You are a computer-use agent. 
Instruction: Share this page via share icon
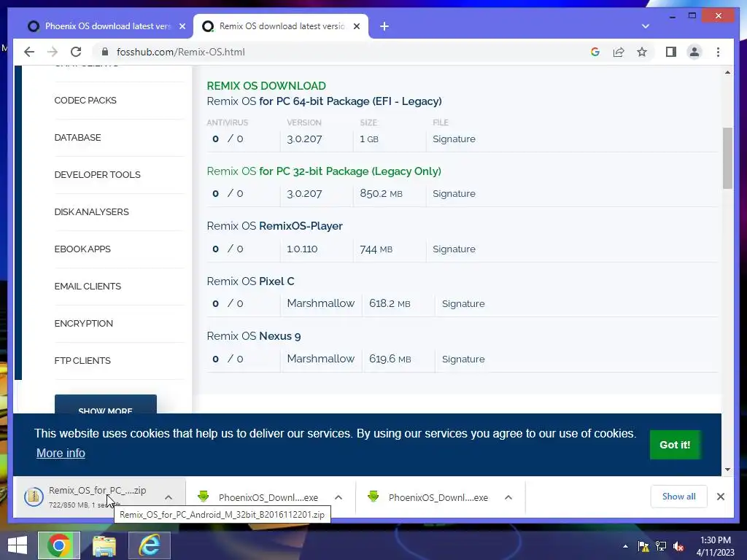coord(619,52)
